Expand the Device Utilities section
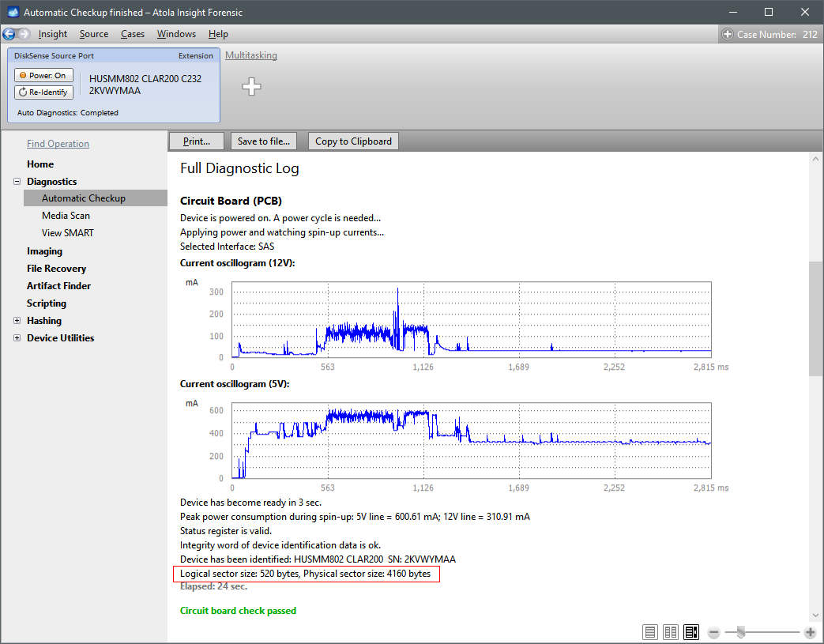This screenshot has width=824, height=644. coord(17,338)
